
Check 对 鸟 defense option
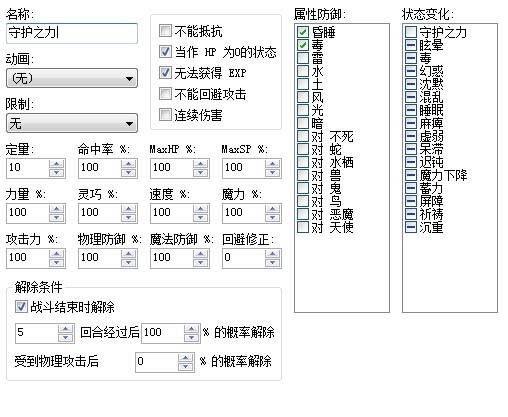click(303, 201)
